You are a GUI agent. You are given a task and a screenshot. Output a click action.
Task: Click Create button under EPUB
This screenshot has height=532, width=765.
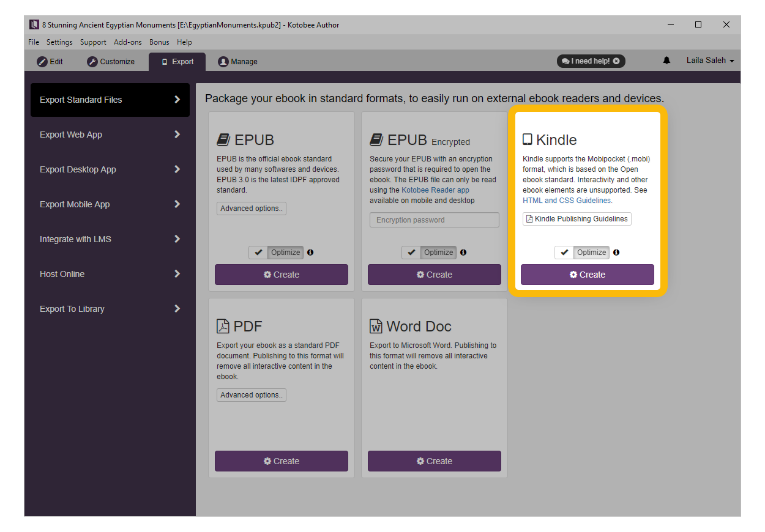pos(282,275)
